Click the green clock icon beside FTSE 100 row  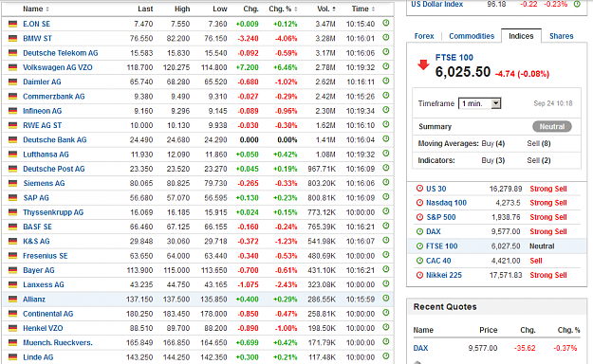419,246
